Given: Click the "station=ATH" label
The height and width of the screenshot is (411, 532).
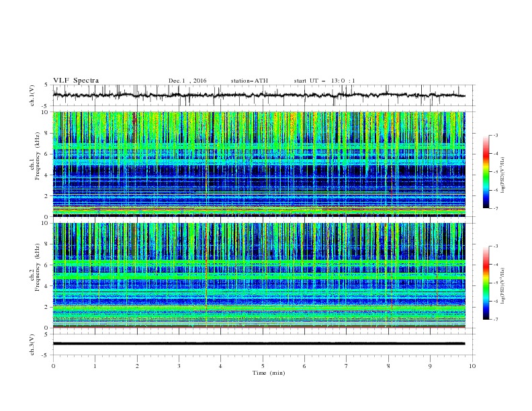Looking at the screenshot, I should (249, 81).
